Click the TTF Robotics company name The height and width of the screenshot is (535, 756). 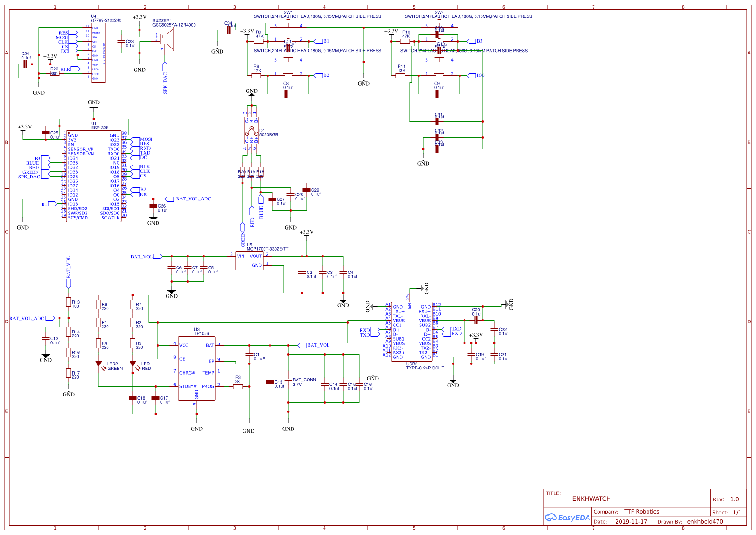pyautogui.click(x=642, y=512)
